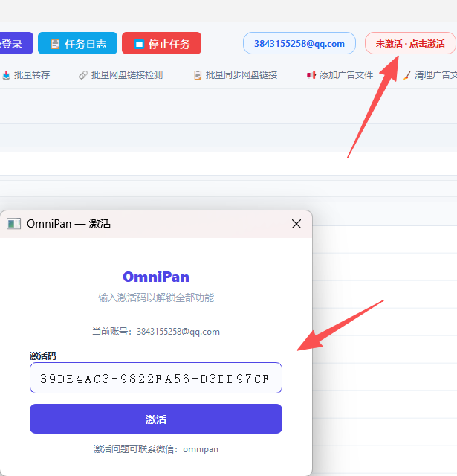Click the chain link icon beside 批量网盘链接检测
This screenshot has height=476, width=457.
(x=83, y=75)
